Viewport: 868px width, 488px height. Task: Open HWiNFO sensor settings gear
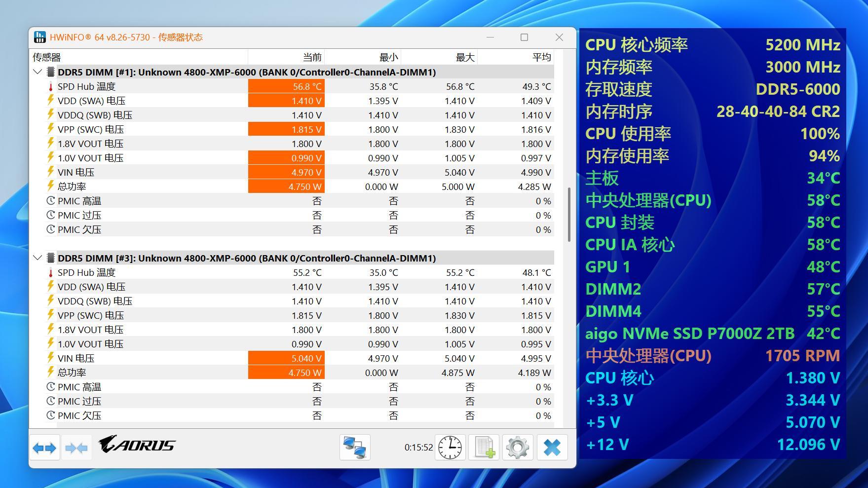pos(517,447)
